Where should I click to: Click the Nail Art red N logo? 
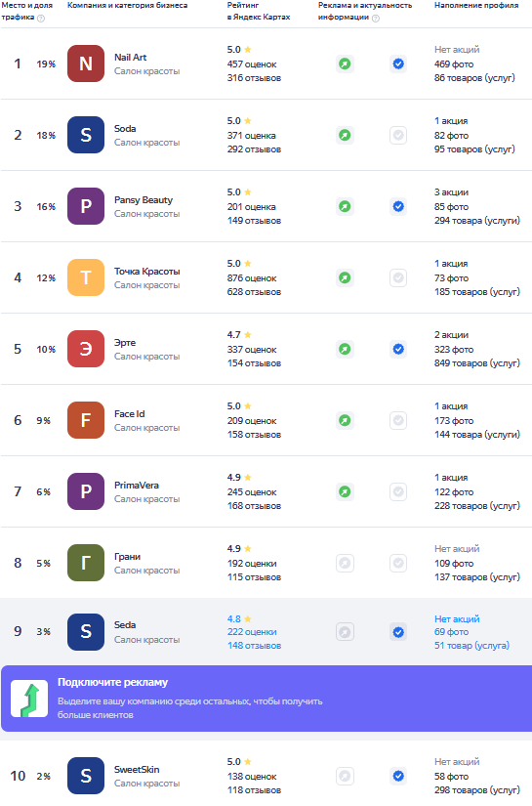86,64
